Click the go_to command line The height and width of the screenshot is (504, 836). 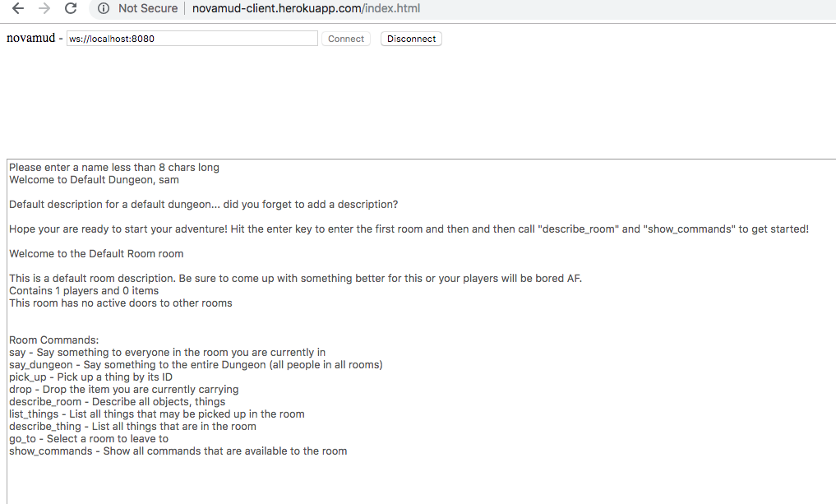pos(89,438)
